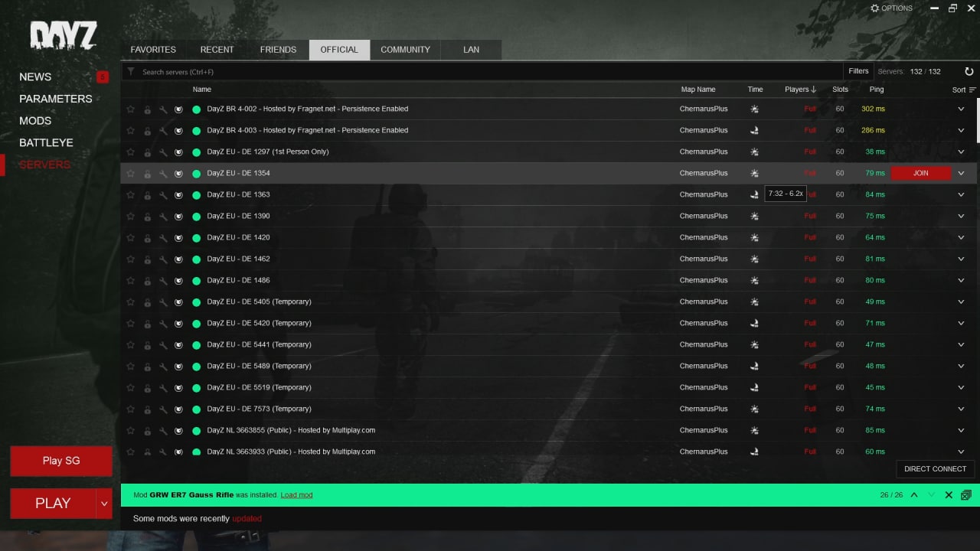980x551 pixels.
Task: Dismiss the mod installed notification with the X
Action: tap(949, 495)
